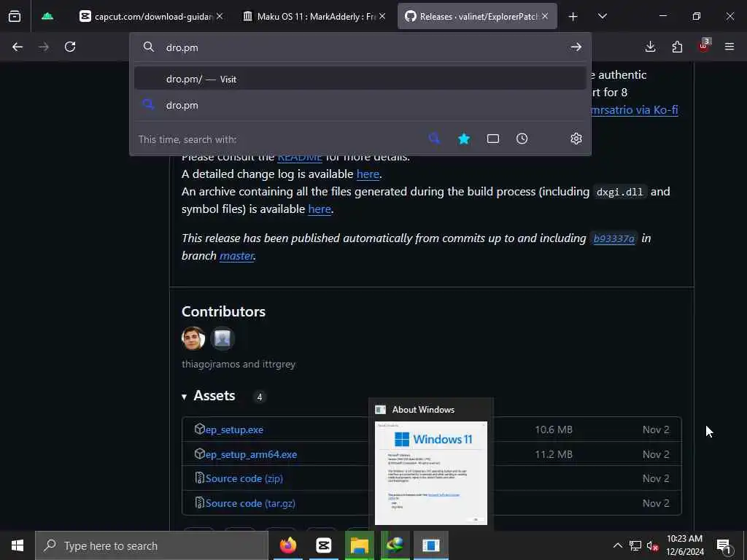Open the master branch link
This screenshot has height=560, width=747.
[x=236, y=256]
